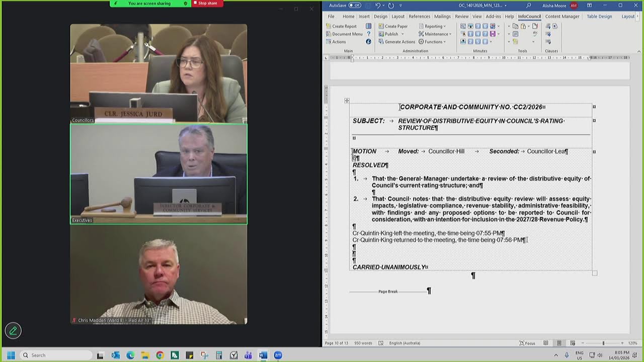Image resolution: width=644 pixels, height=362 pixels.
Task: Open Ribbon Display Options in title bar
Action: (589, 6)
